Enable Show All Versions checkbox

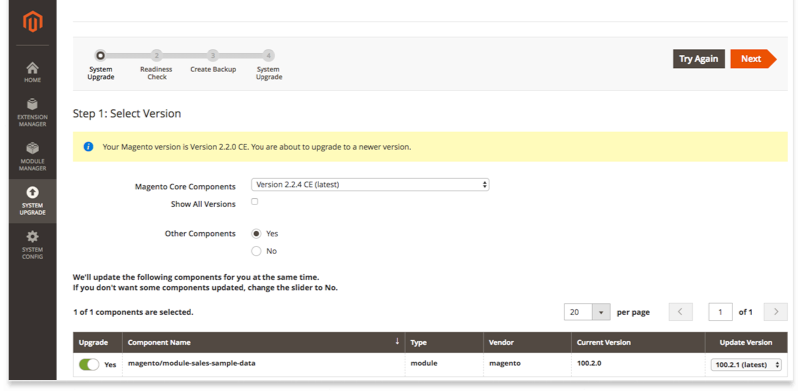pos(254,202)
